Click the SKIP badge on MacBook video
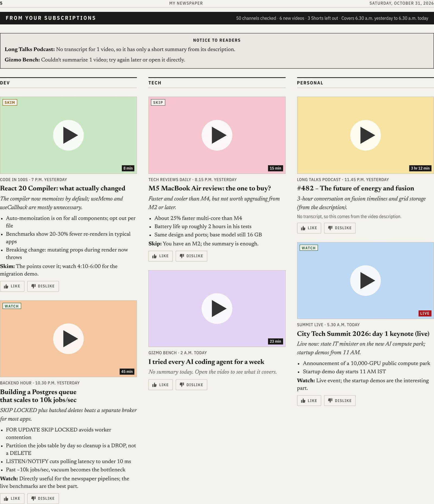Screen dimensions: 434x504 158,103
